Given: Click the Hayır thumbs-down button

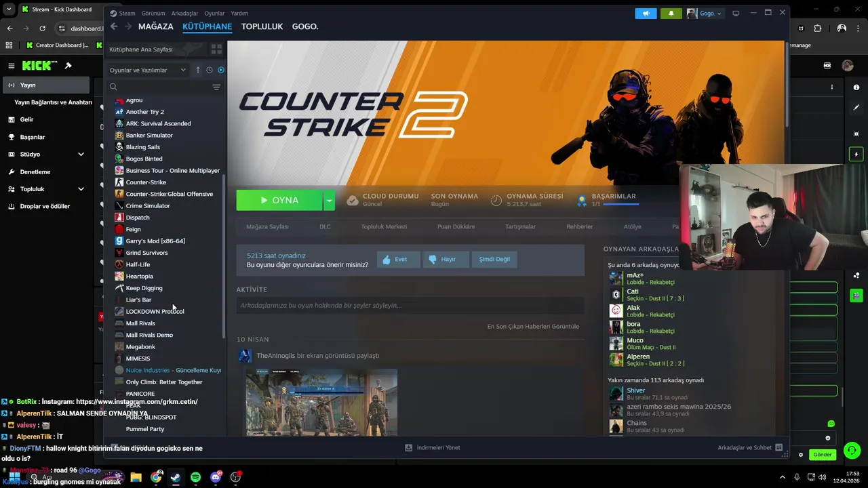Looking at the screenshot, I should [445, 259].
